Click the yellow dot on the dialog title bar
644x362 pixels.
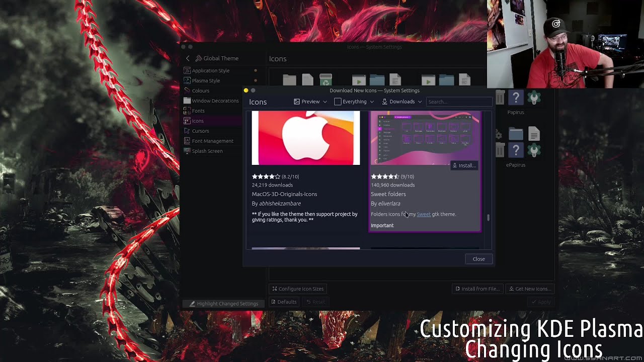click(x=246, y=90)
